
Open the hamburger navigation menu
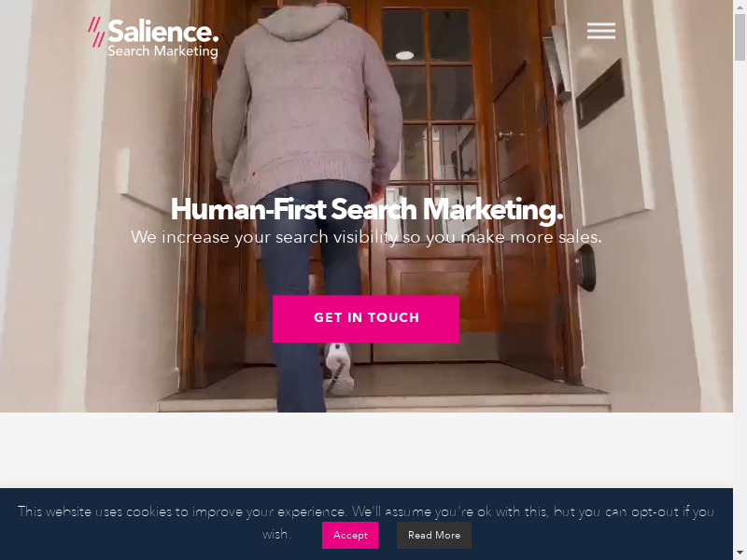(600, 31)
